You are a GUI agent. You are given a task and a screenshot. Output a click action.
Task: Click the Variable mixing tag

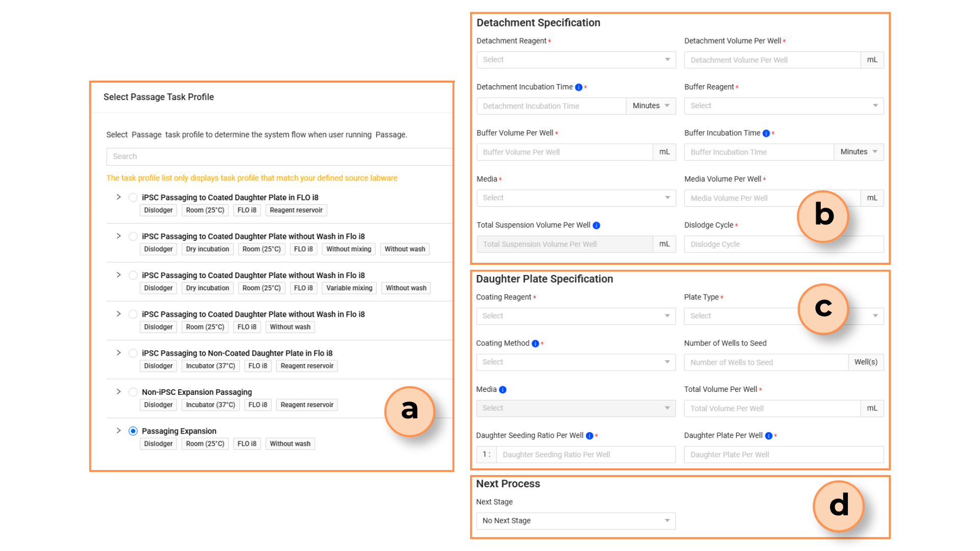coord(349,288)
